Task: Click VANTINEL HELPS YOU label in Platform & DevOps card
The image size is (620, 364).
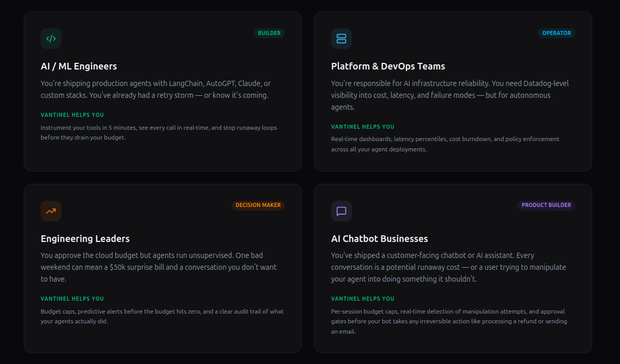Action: (x=363, y=127)
